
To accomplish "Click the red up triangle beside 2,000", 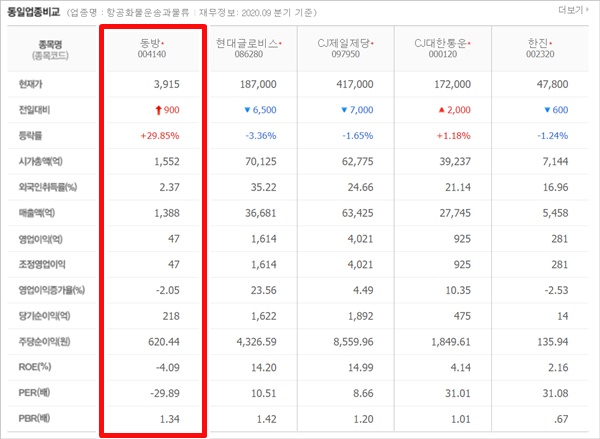I will coord(442,110).
